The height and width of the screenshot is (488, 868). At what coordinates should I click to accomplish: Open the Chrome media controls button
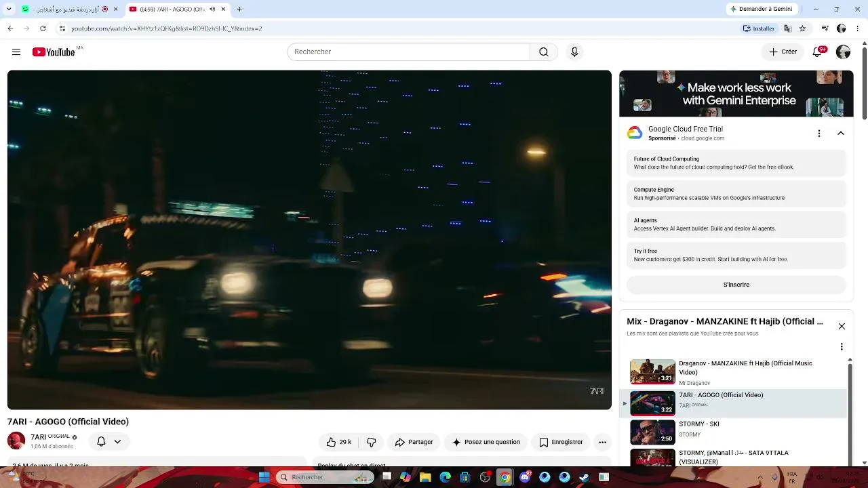(825, 28)
